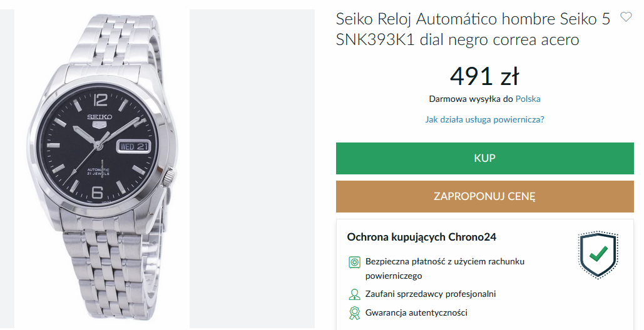Open the Polska shipping destination link

point(528,99)
